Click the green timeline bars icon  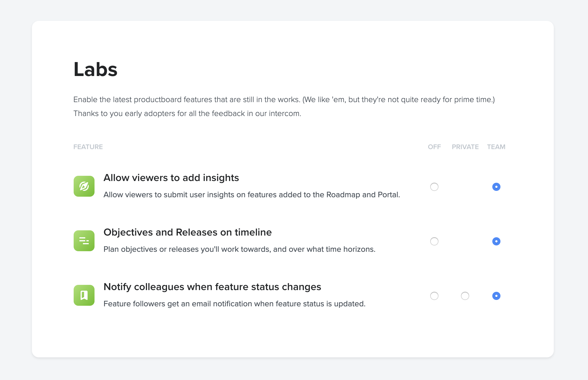click(x=84, y=241)
